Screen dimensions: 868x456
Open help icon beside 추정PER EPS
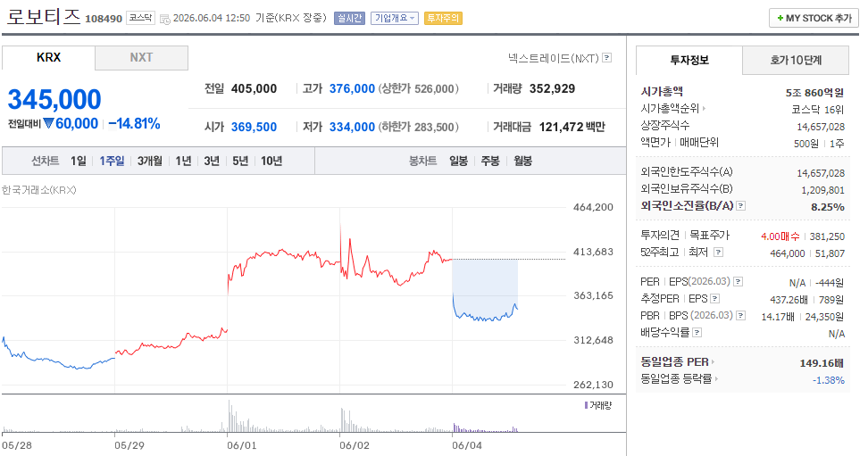714,299
